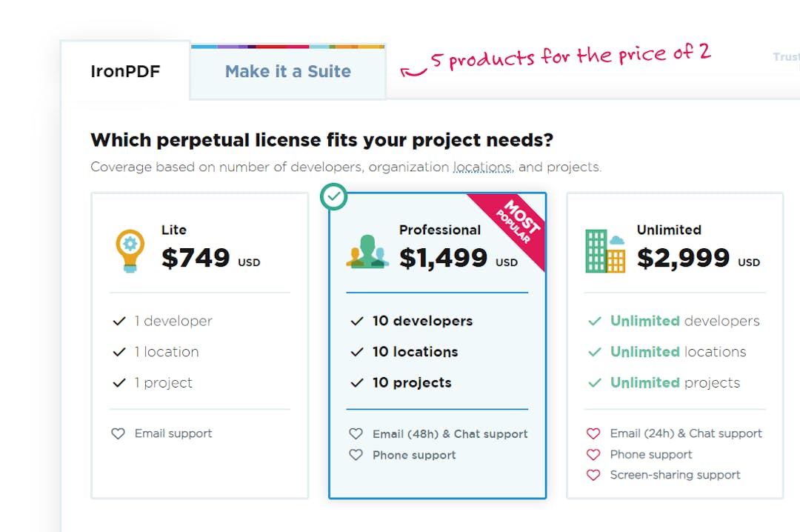Image resolution: width=800 pixels, height=532 pixels.
Task: Open the Make it a Suite tab
Action: [288, 72]
